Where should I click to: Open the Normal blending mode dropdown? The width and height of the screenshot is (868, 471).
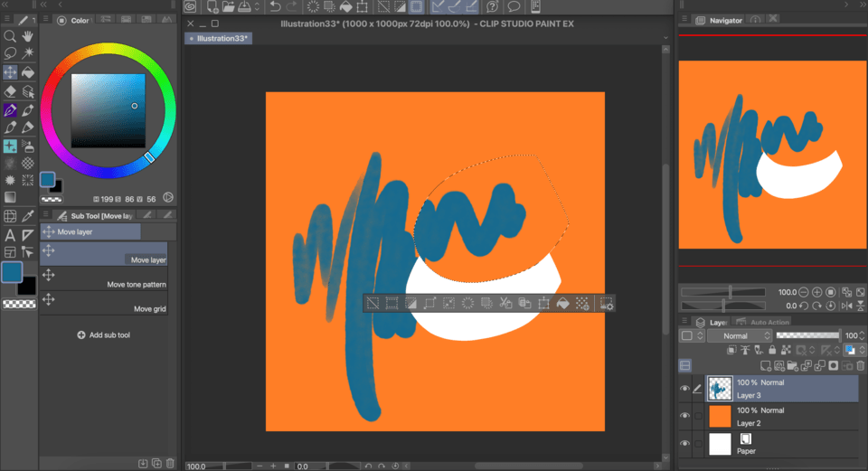pyautogui.click(x=740, y=335)
